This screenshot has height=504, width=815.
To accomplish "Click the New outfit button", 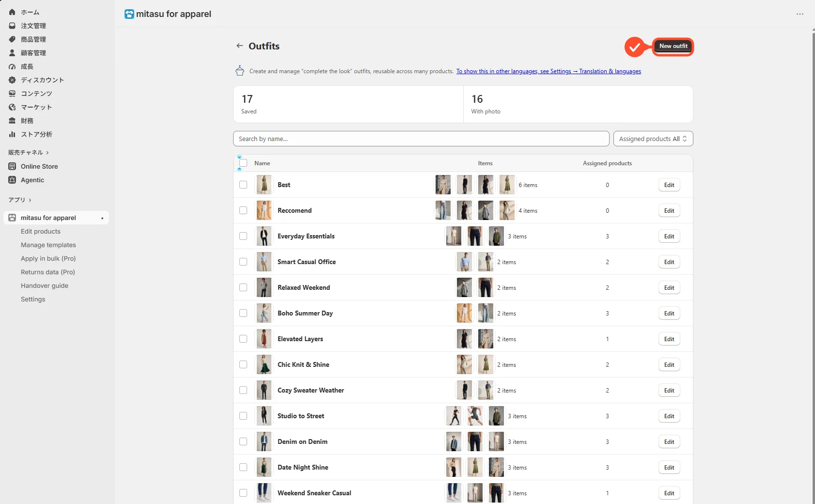I will click(673, 46).
